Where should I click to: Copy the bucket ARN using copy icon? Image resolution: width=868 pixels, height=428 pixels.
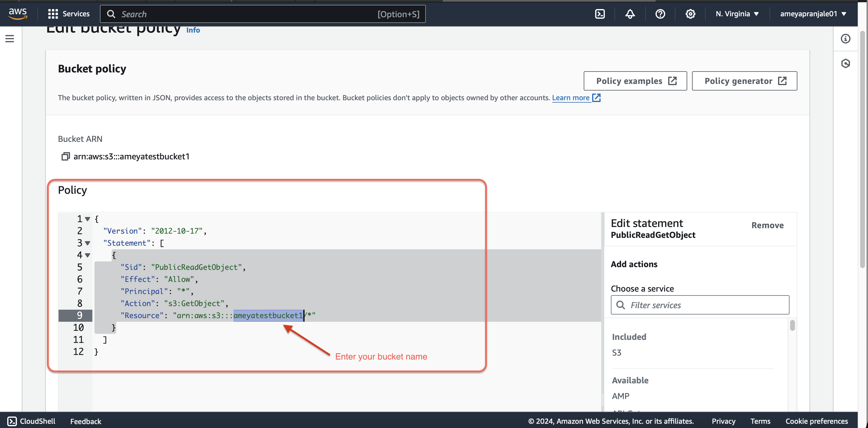pyautogui.click(x=65, y=156)
